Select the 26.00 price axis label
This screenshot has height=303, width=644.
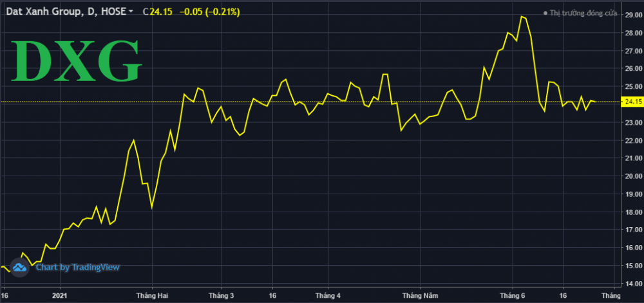coord(632,69)
